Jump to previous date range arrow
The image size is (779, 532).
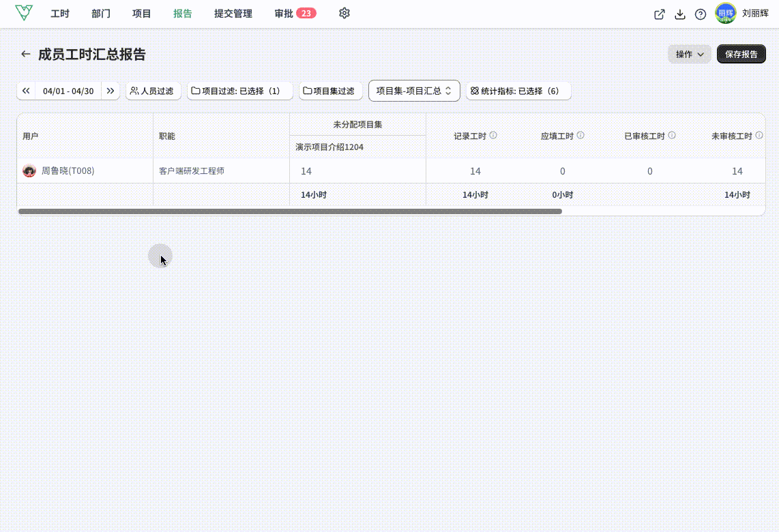pyautogui.click(x=26, y=91)
